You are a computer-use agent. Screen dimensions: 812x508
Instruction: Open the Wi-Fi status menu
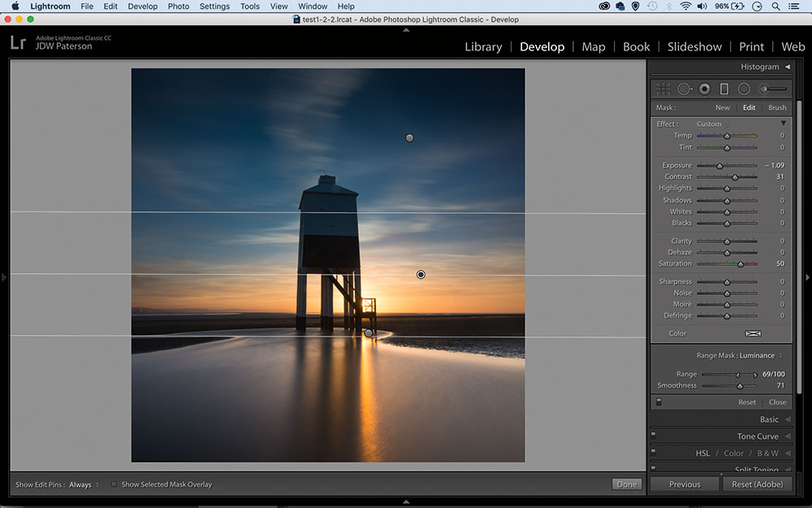(x=685, y=7)
